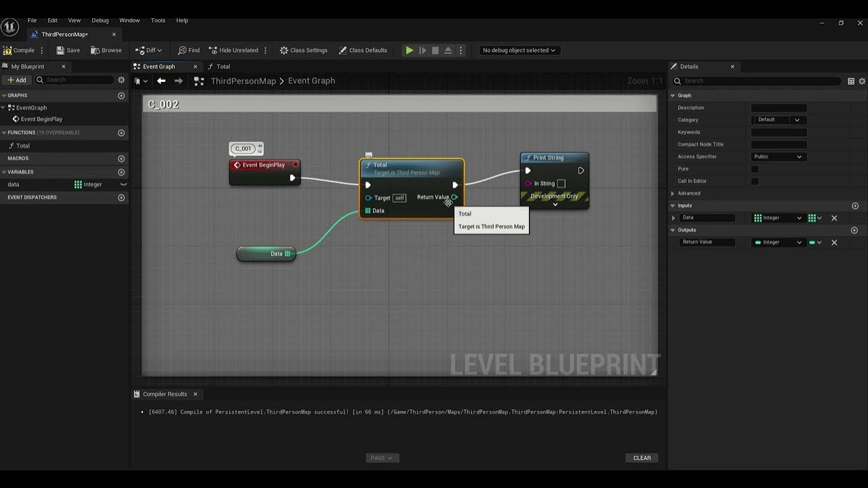This screenshot has height=488, width=868.
Task: Add new macro with Macros plus icon
Action: [121, 159]
